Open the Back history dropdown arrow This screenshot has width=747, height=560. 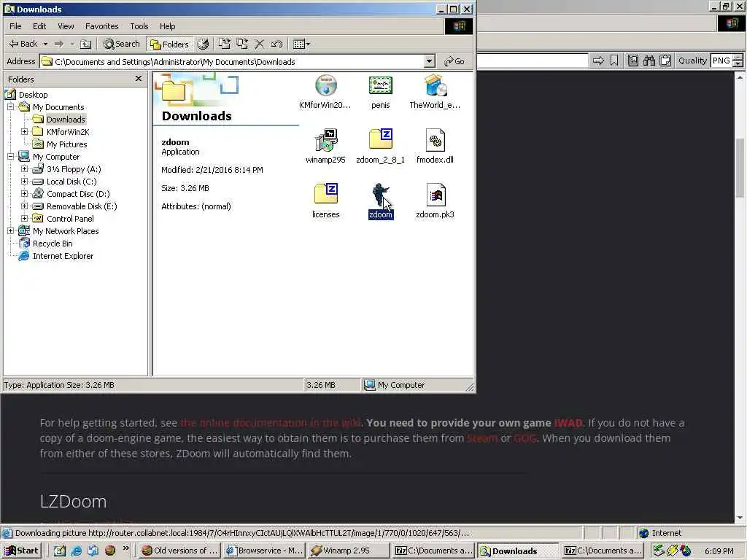(46, 44)
